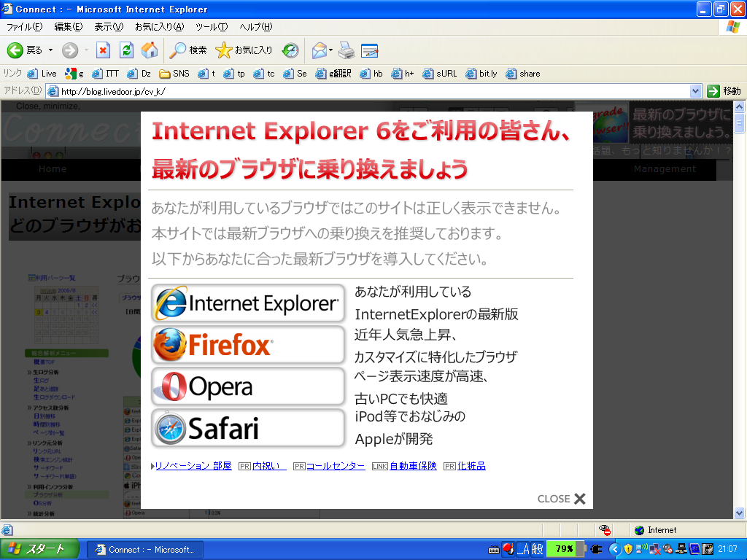Image resolution: width=747 pixels, height=560 pixels.
Task: Open the ヘルプ(H) menu
Action: pyautogui.click(x=256, y=27)
